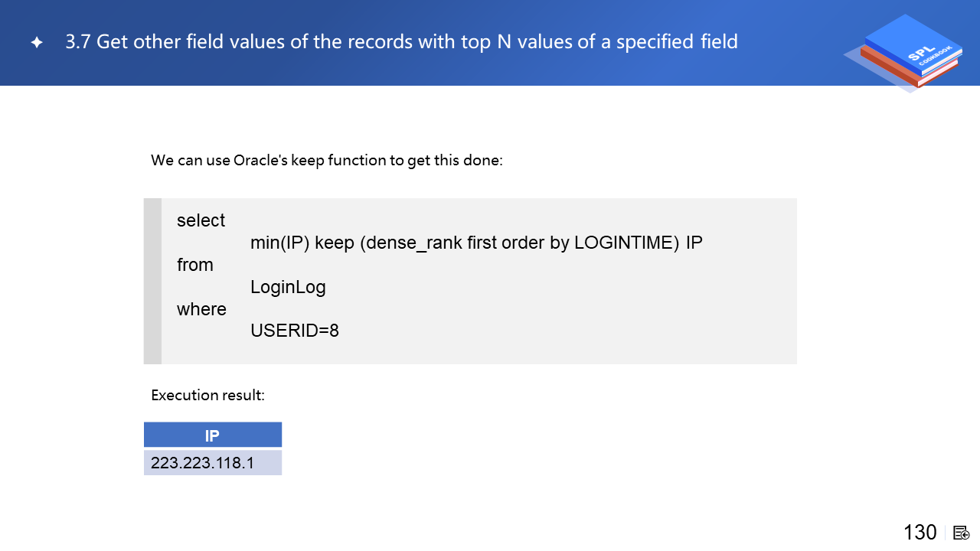
Task: Click the min(IP) keep dense_rank code line
Action: coord(476,243)
